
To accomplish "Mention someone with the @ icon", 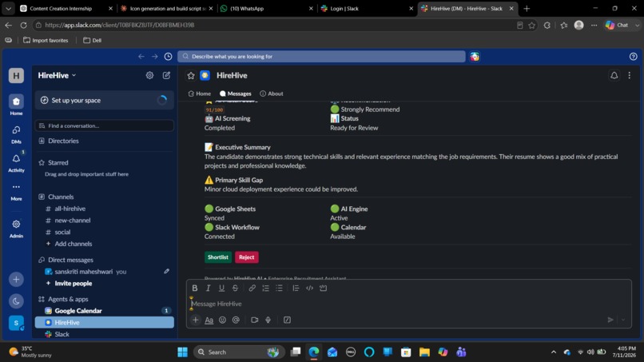I will [236, 320].
